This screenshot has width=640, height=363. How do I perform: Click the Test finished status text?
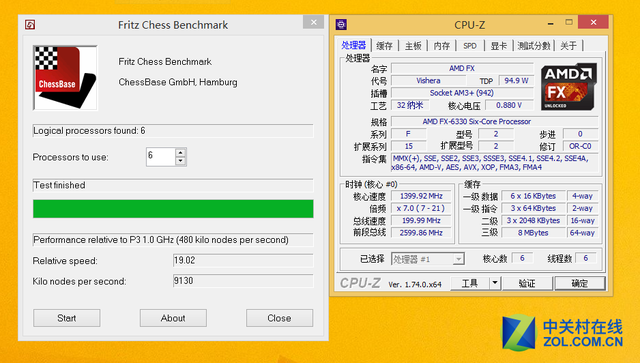[x=60, y=185]
